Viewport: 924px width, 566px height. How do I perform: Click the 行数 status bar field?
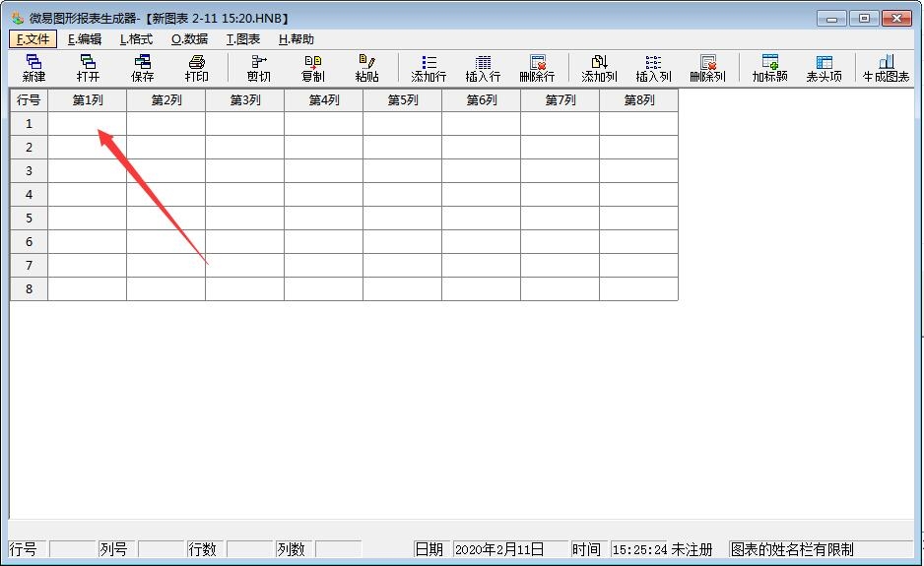click(x=250, y=549)
